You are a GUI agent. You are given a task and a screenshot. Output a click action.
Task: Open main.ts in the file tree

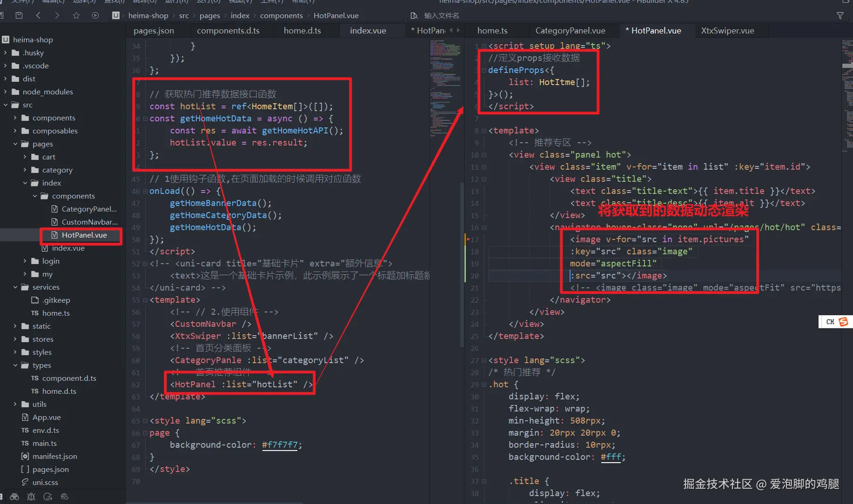[x=45, y=443]
